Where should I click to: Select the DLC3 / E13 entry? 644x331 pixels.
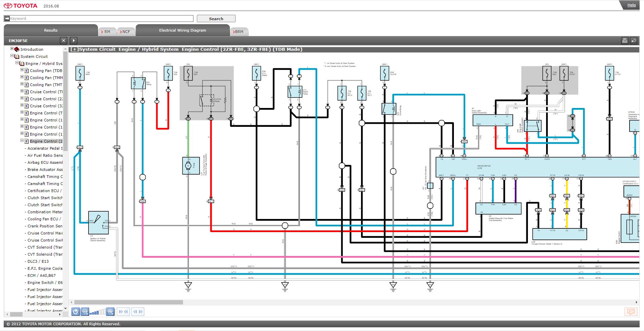pos(38,261)
